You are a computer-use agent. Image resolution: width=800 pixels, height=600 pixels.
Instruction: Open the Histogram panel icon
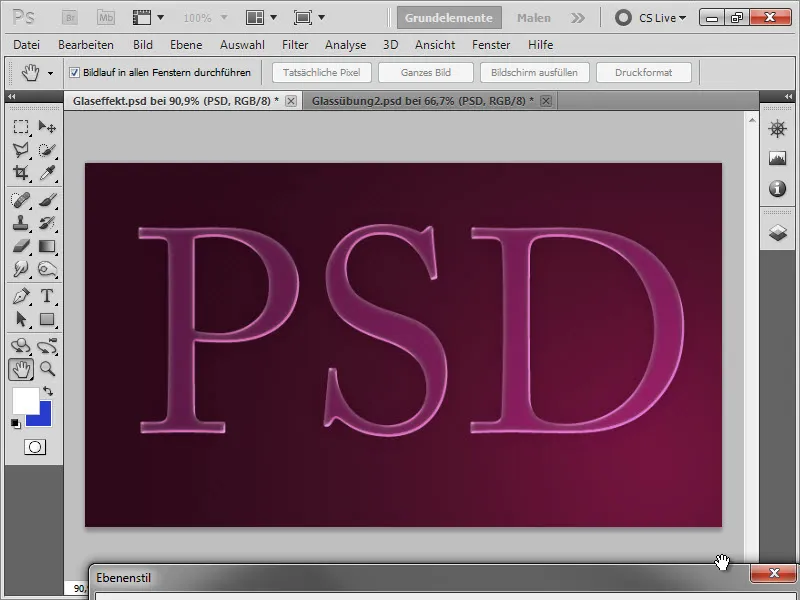click(x=777, y=158)
